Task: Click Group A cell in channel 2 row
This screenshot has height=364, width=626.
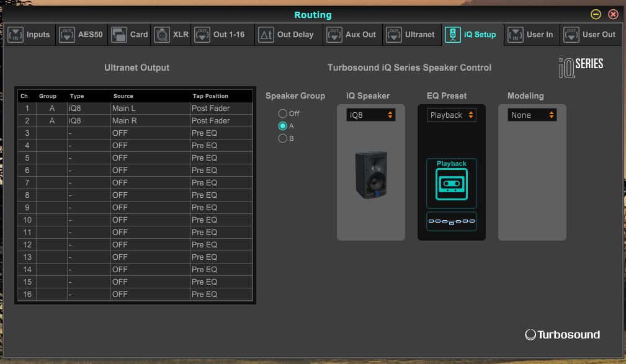Action: tap(52, 121)
